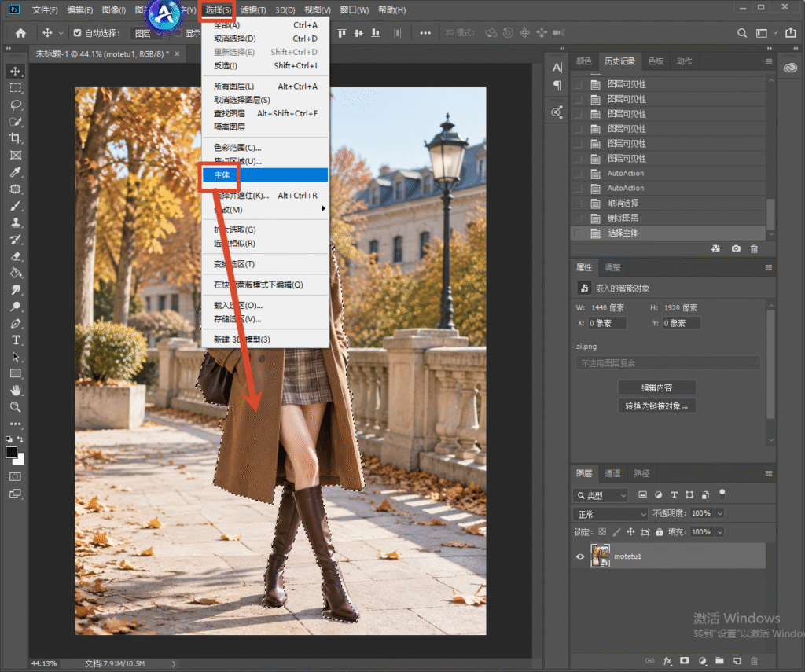Click the 编辑内容 button
Screen dimensions: 805x672
click(x=656, y=387)
